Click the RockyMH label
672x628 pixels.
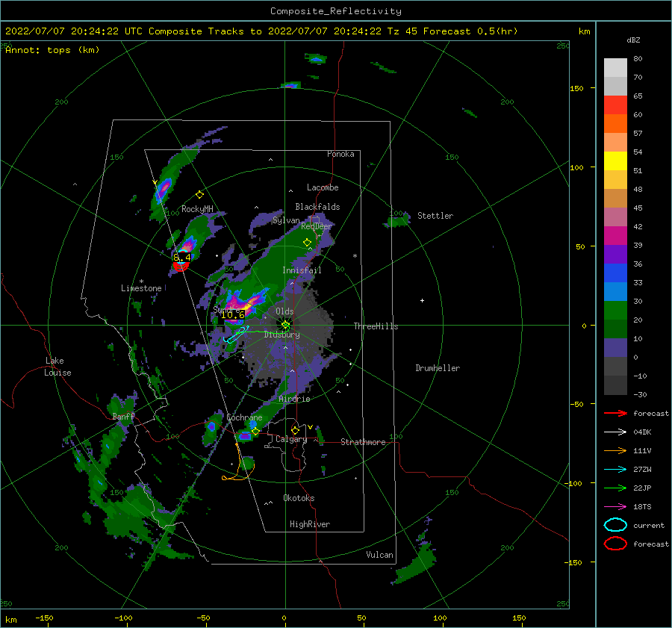(197, 209)
